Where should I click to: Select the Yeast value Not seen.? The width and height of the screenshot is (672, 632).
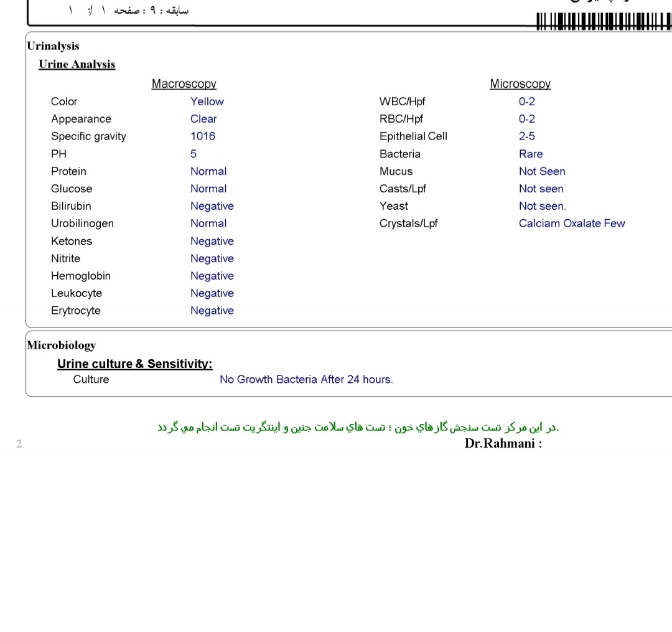[542, 206]
